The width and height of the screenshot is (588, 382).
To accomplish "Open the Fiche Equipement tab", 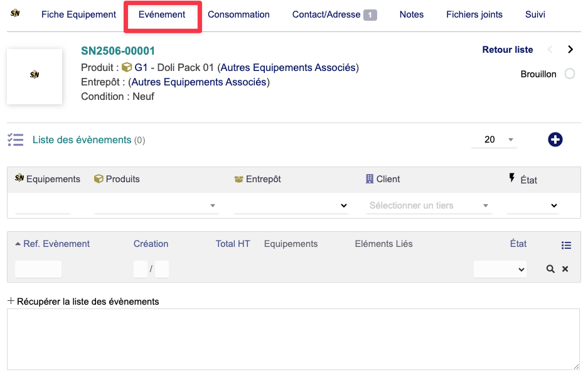I will [78, 14].
